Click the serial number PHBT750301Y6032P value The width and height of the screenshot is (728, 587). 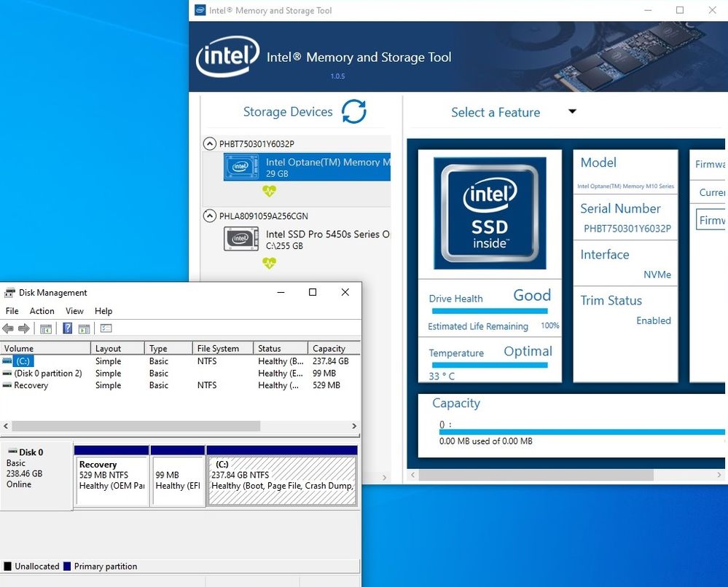[x=627, y=228]
